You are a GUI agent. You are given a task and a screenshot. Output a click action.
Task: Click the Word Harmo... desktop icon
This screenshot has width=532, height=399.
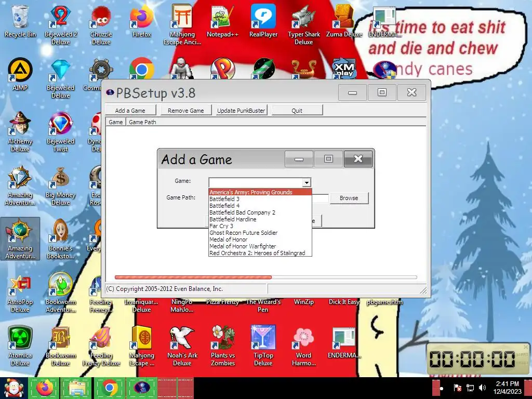(303, 346)
